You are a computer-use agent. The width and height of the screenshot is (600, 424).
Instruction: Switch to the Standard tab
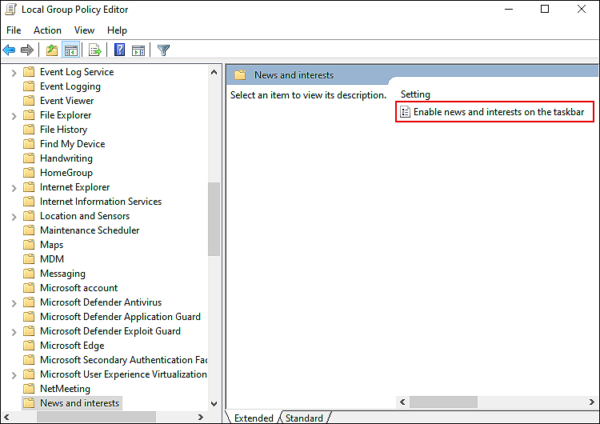point(305,417)
